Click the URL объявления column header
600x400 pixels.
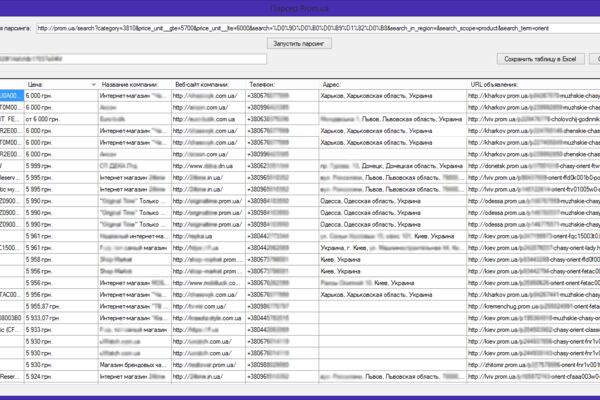[x=533, y=85]
